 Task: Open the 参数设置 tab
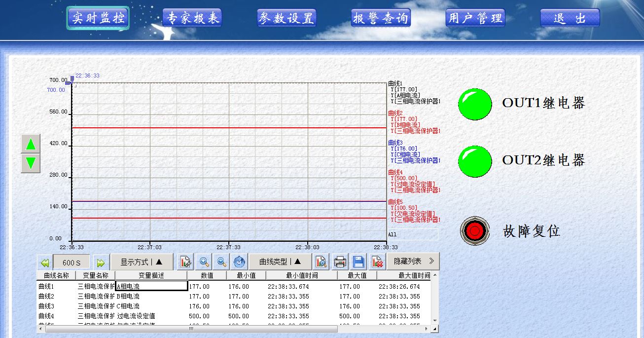pyautogui.click(x=286, y=18)
